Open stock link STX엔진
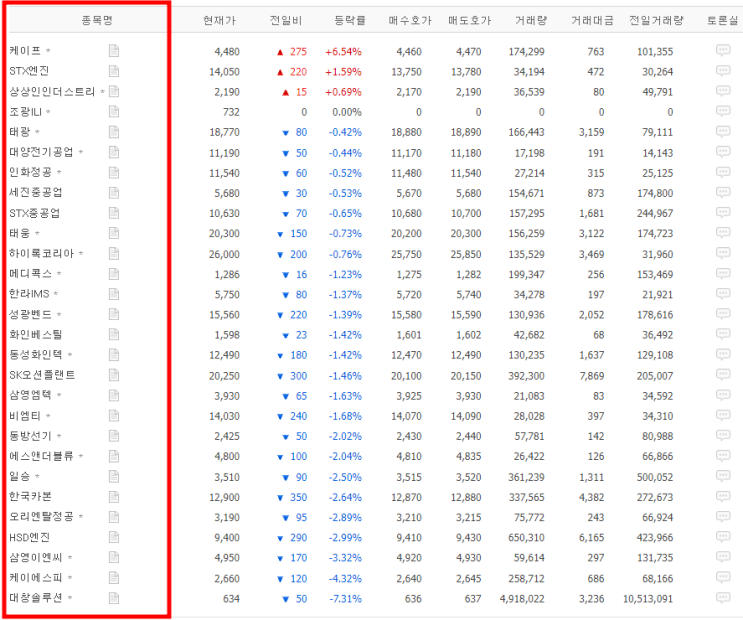743x620 pixels. (29, 71)
